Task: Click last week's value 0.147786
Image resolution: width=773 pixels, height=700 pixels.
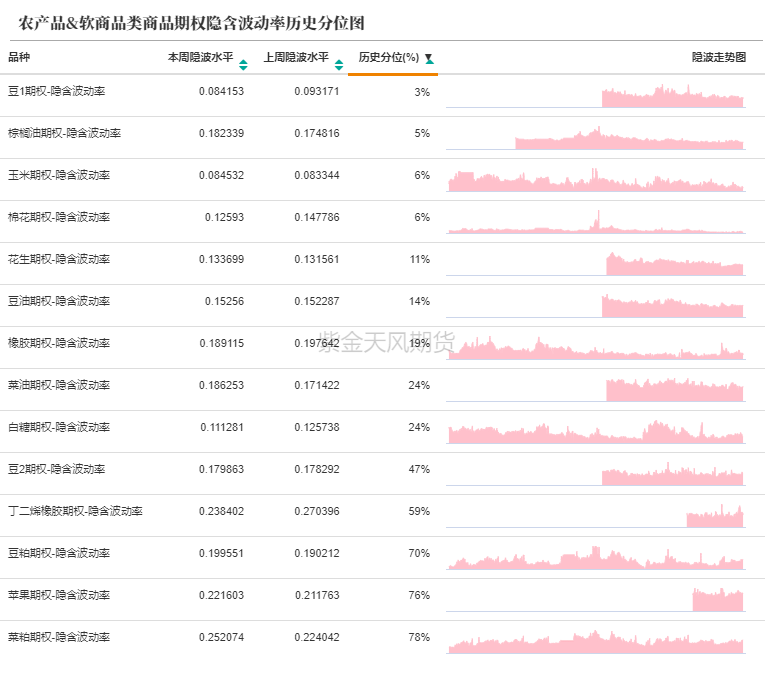Action: tap(317, 217)
